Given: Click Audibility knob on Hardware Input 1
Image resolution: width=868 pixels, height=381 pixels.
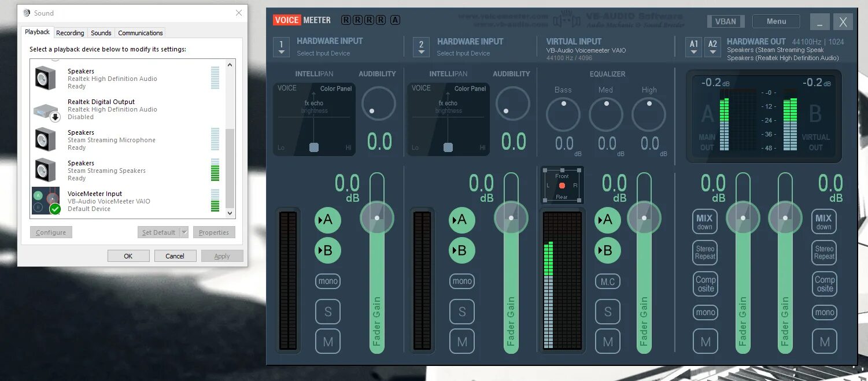Looking at the screenshot, I should (379, 103).
